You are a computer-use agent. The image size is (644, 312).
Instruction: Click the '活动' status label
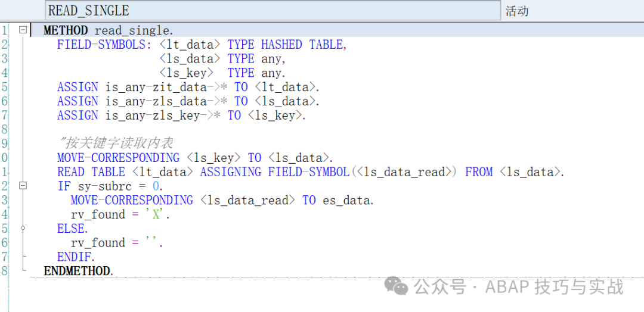pyautogui.click(x=516, y=11)
